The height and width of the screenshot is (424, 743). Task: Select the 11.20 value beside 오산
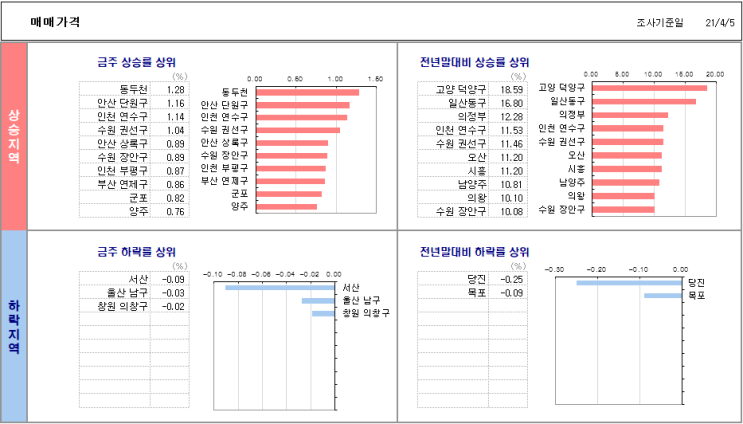(512, 157)
